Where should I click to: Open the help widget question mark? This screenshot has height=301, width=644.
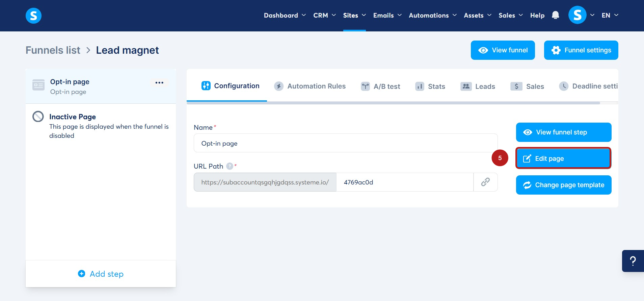tap(633, 261)
